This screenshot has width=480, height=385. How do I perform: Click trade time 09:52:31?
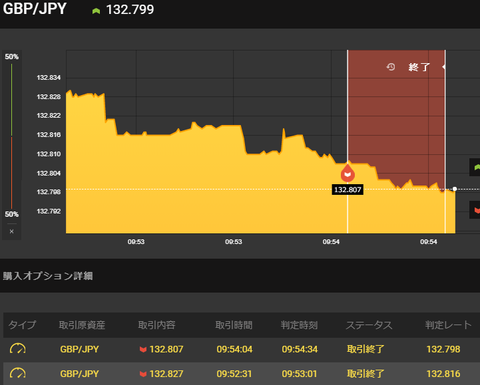234,374
